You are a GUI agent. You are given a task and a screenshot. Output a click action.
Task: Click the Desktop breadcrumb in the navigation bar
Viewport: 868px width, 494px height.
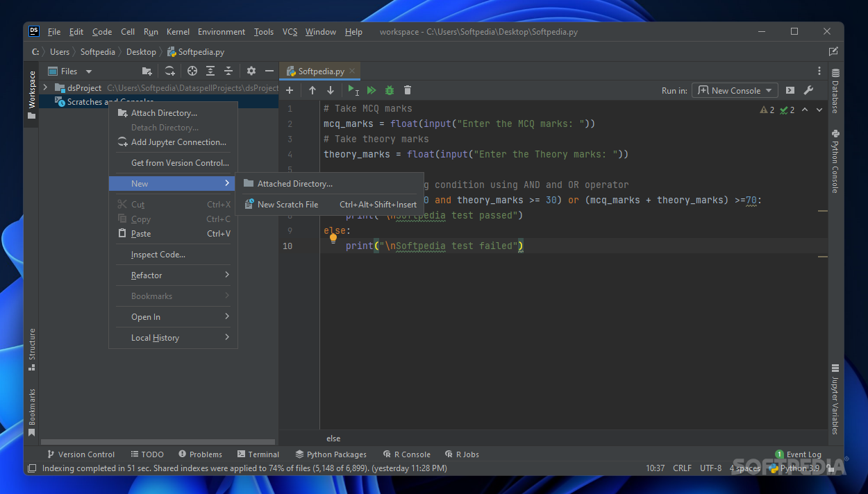coord(141,51)
